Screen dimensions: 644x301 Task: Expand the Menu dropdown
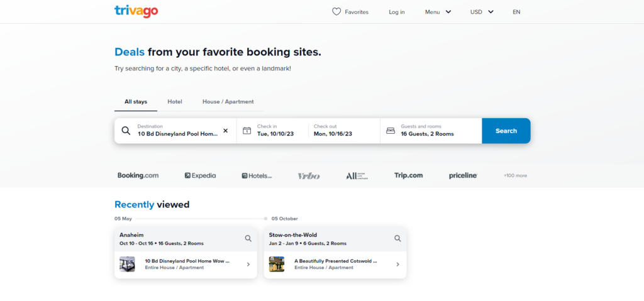pyautogui.click(x=438, y=12)
